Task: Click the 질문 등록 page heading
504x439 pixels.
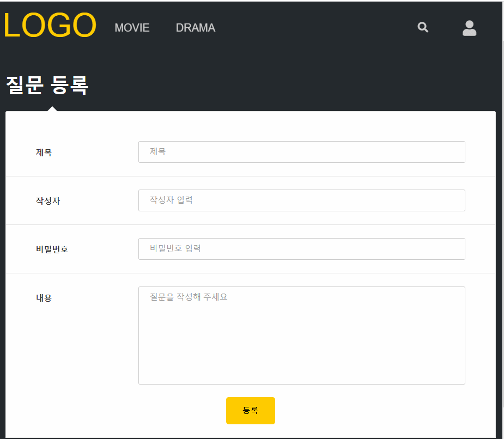Action: click(47, 85)
